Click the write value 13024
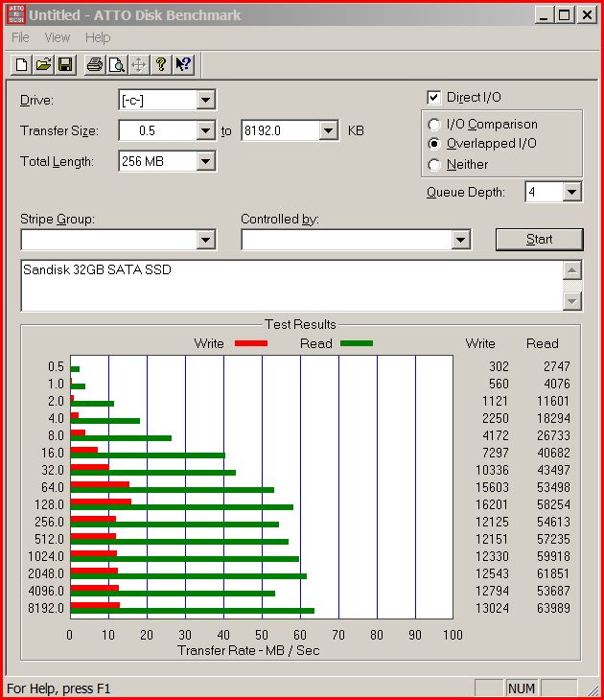 point(492,608)
